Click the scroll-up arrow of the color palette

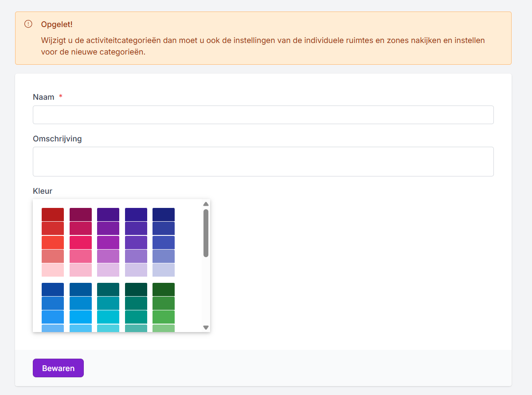pos(206,204)
